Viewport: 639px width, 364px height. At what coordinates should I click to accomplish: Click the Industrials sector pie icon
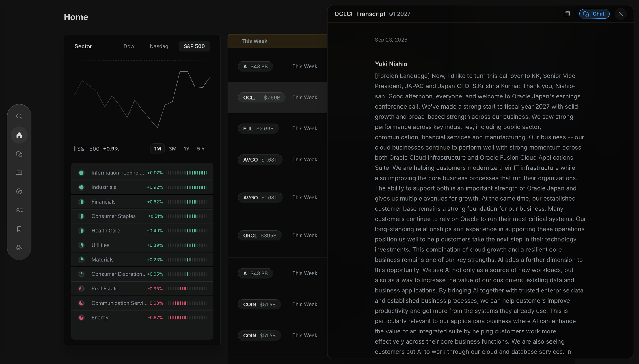(81, 187)
